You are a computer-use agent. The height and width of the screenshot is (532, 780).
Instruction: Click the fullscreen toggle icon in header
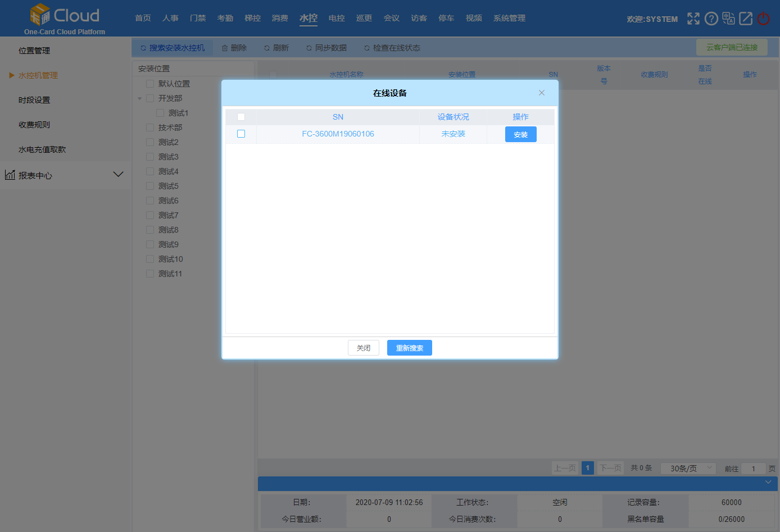(x=693, y=19)
